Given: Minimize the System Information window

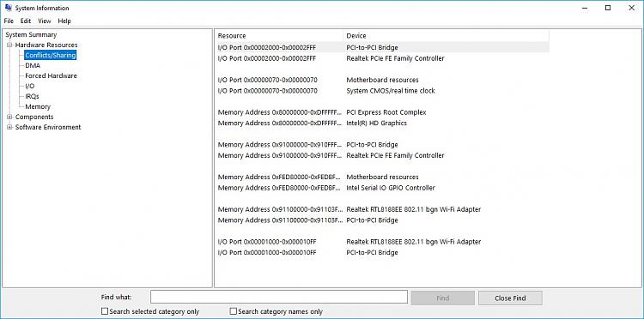Looking at the screenshot, I should 585,8.
